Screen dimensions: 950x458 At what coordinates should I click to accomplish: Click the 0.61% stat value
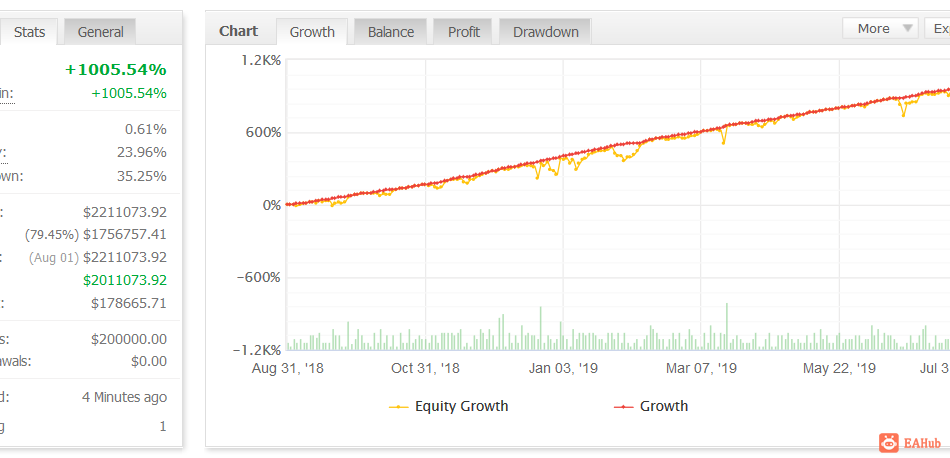click(x=145, y=129)
